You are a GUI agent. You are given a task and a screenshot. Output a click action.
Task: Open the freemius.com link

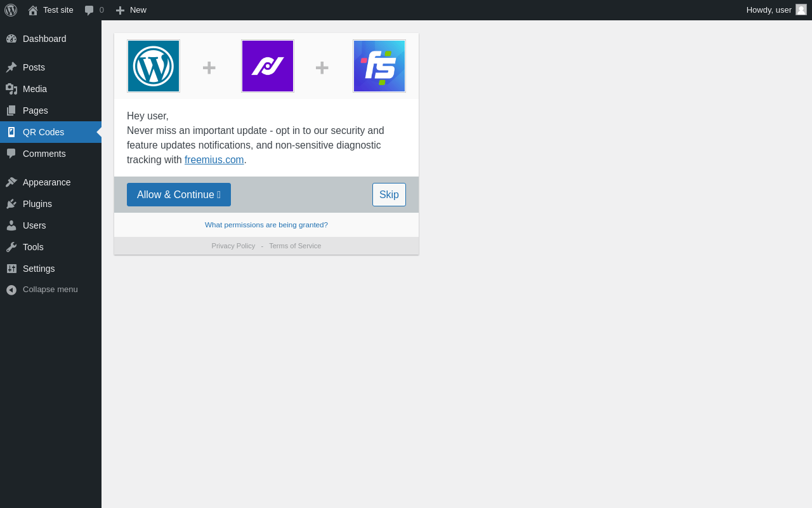(x=214, y=160)
